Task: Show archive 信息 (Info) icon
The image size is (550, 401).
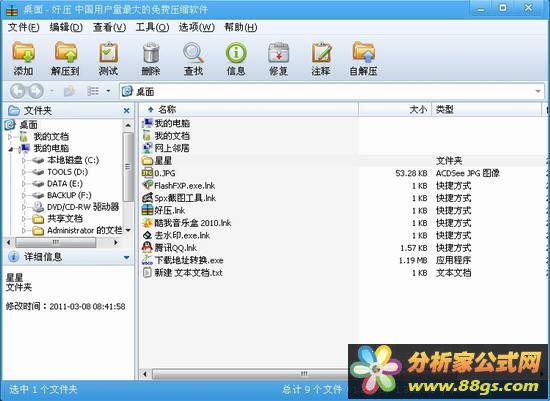Action: 236,58
